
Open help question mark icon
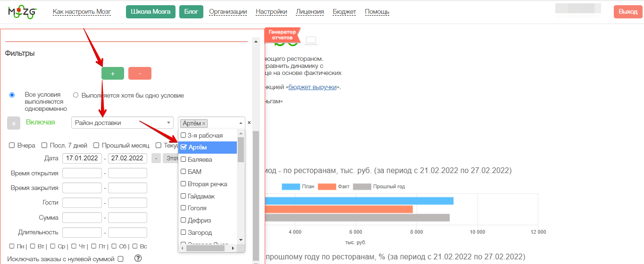(138, 258)
